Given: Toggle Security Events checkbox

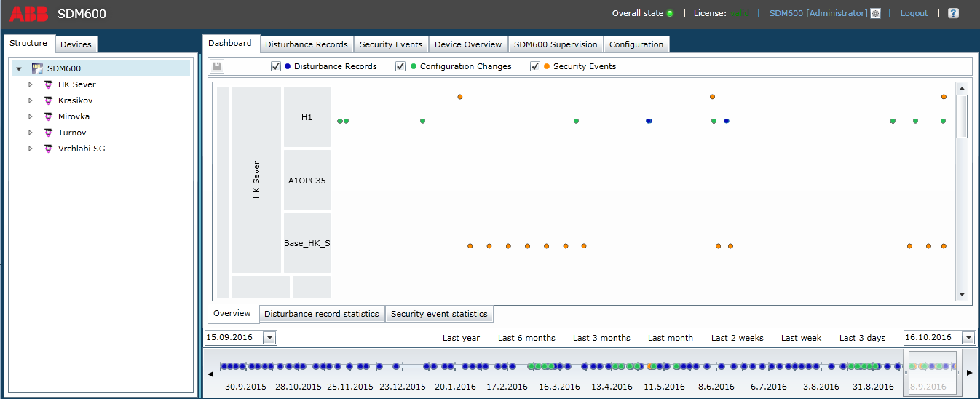Looking at the screenshot, I should 535,66.
